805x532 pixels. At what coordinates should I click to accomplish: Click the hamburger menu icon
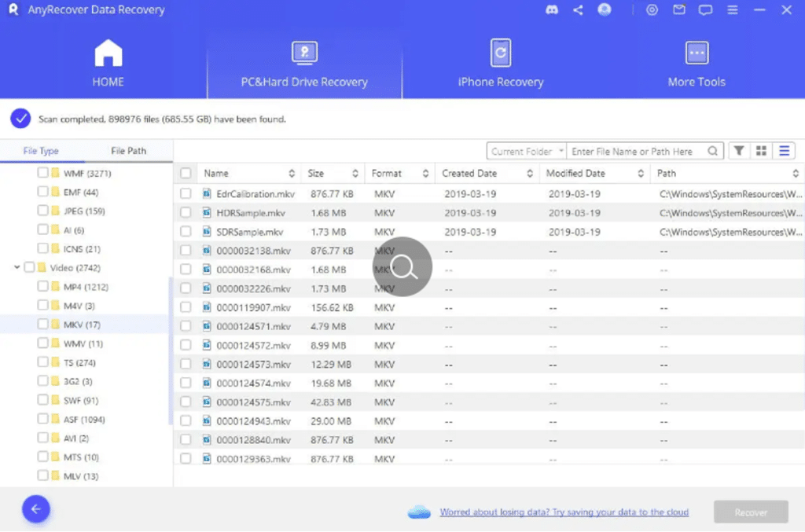tap(732, 10)
